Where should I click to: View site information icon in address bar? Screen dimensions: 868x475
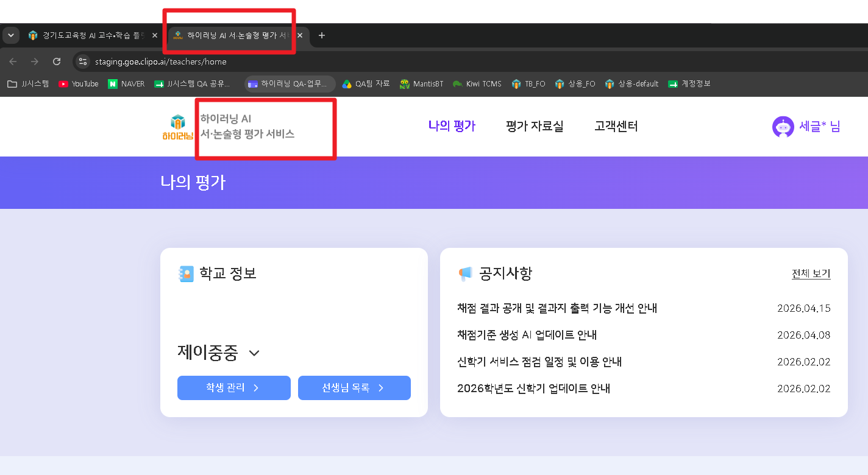pos(84,62)
